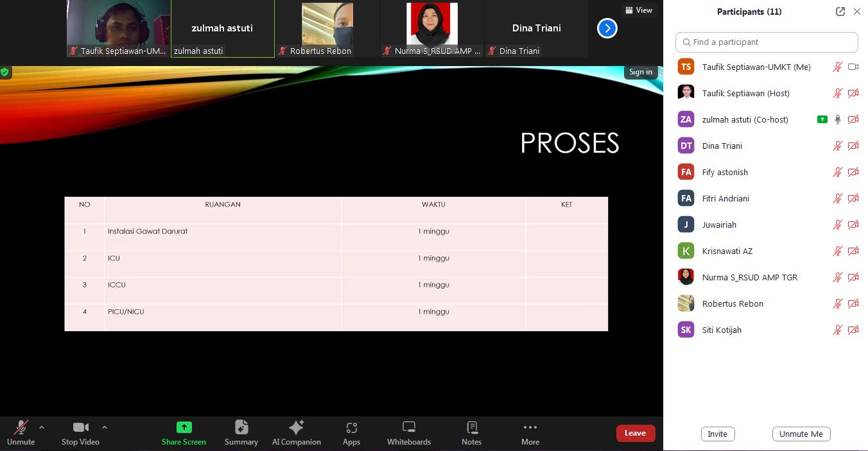Open the More options menu

(x=530, y=433)
